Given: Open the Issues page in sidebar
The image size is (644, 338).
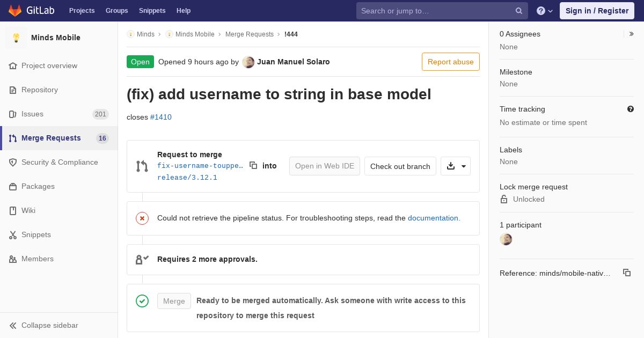Looking at the screenshot, I should click(32, 114).
